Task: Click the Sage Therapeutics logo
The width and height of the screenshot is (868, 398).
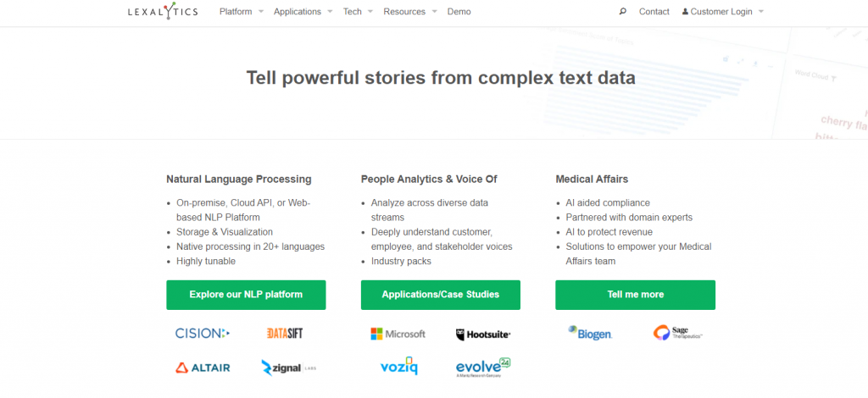Action: coord(678,333)
